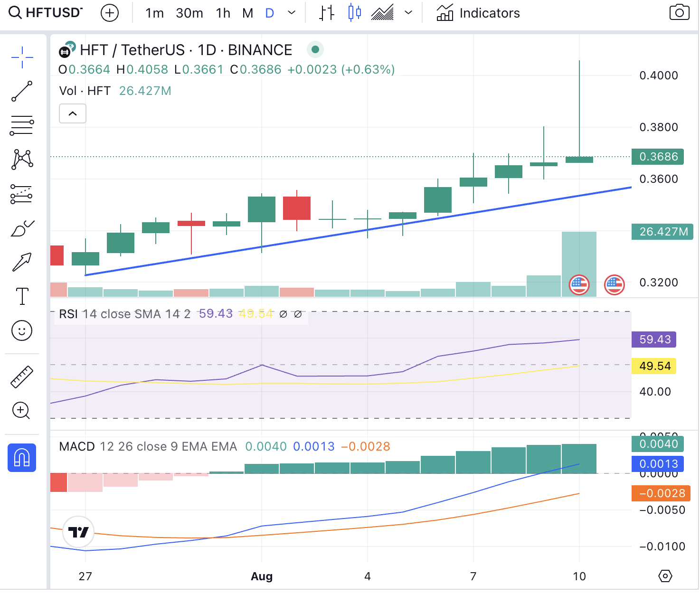The height and width of the screenshot is (594, 700).
Task: Click the 26.427M volume axis label
Action: (662, 232)
